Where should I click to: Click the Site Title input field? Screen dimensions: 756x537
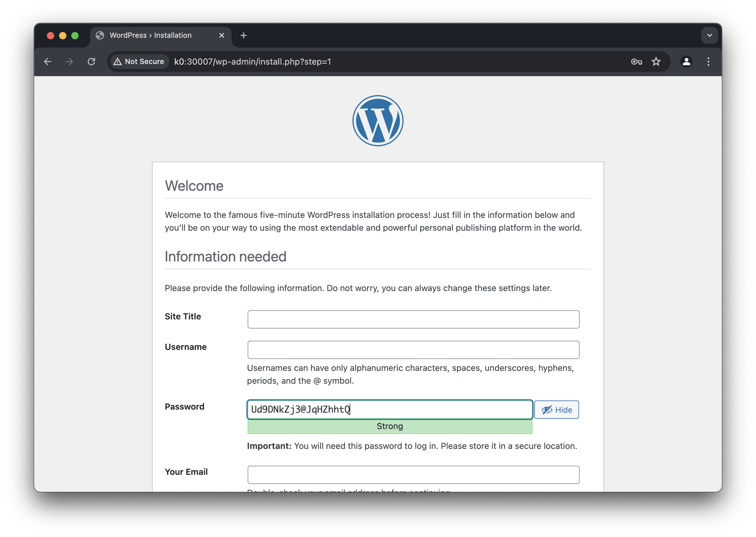413,319
